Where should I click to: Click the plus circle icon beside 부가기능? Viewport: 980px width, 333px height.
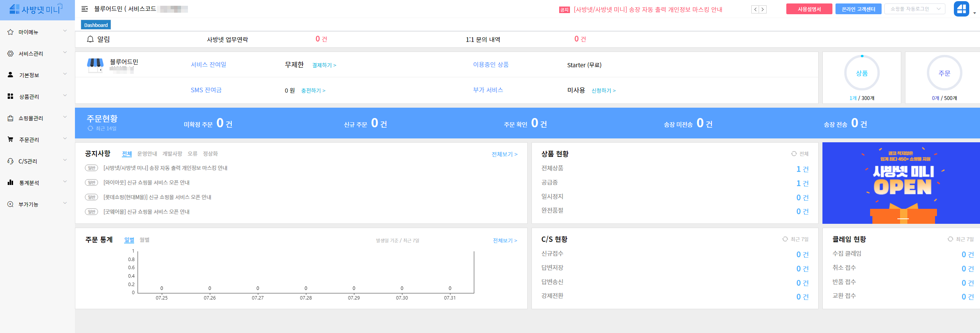pos(10,204)
